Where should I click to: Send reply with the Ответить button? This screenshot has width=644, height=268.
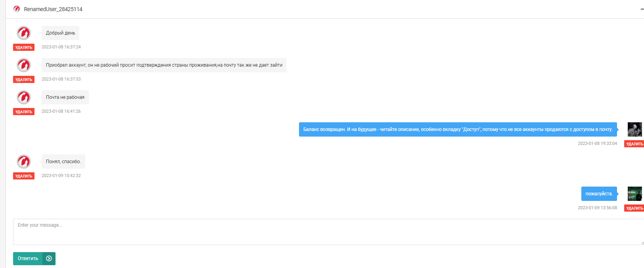tap(28, 258)
